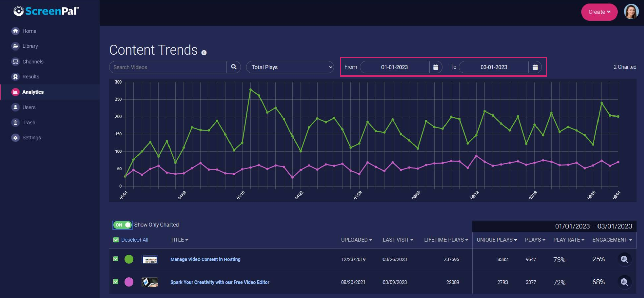Click the Deselect All link

[x=134, y=240]
